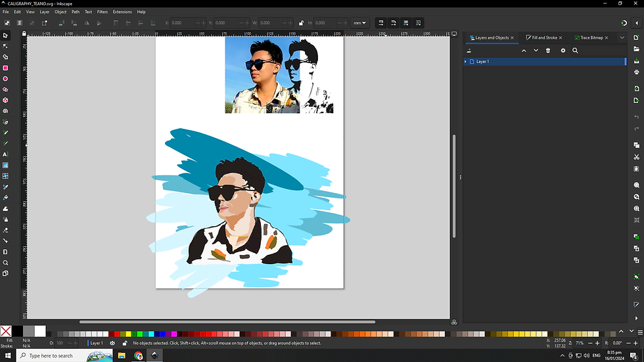Pick the black palette swatch

click(x=17, y=331)
